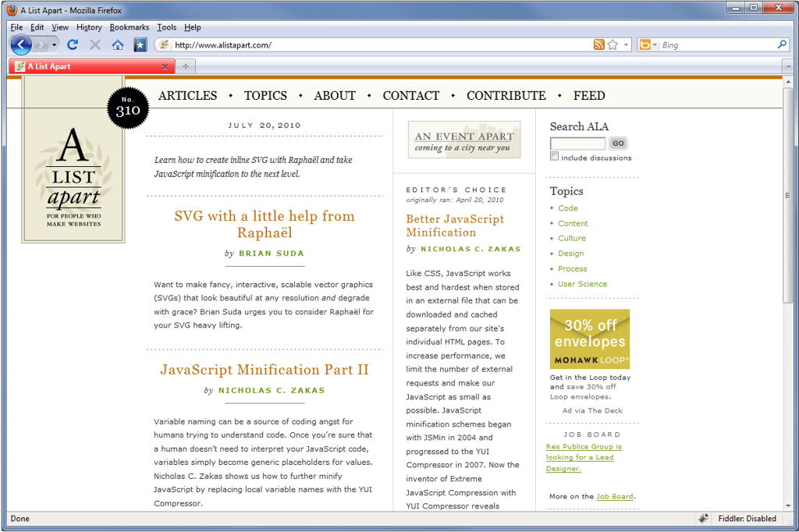Image resolution: width=799 pixels, height=532 pixels.
Task: Open the Job Board link
Action: (x=615, y=496)
